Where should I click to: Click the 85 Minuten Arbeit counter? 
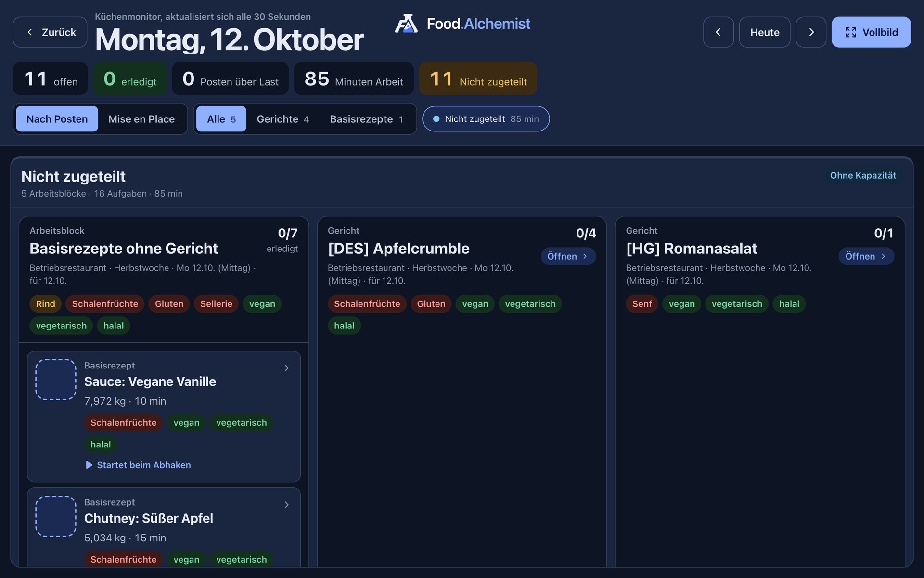click(x=354, y=79)
